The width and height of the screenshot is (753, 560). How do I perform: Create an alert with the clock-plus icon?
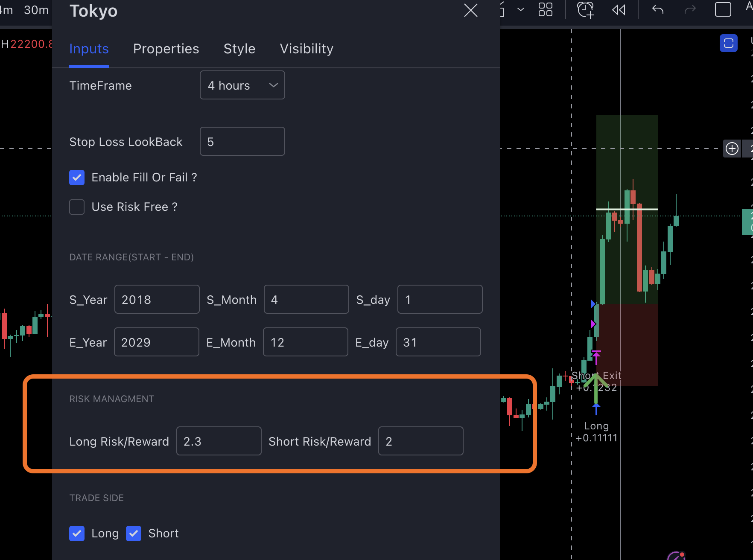pyautogui.click(x=586, y=9)
